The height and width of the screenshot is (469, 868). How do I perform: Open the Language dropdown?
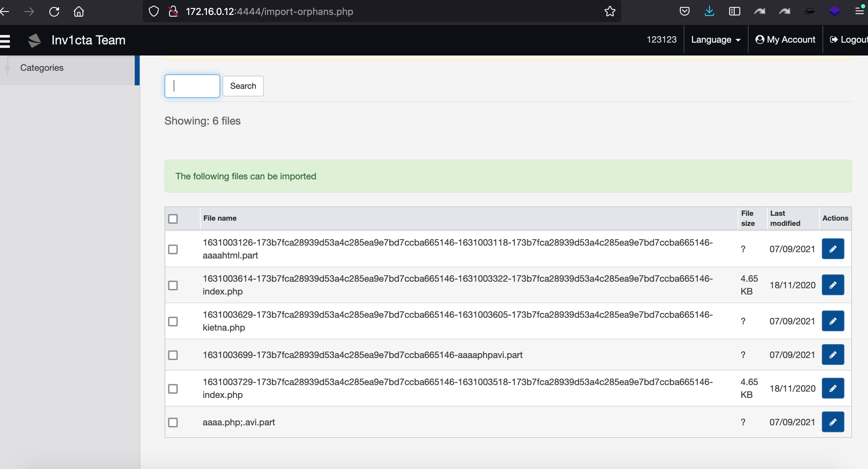(x=716, y=40)
